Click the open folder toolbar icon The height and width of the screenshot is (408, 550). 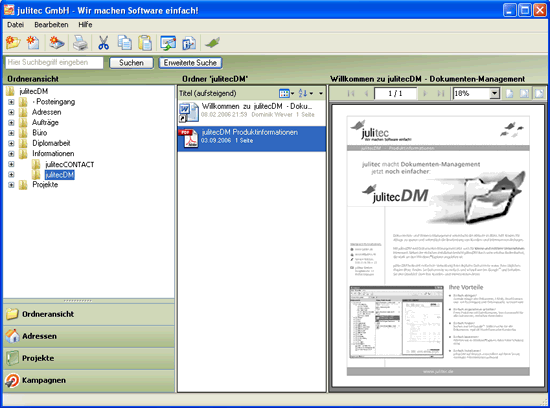[x=13, y=43]
